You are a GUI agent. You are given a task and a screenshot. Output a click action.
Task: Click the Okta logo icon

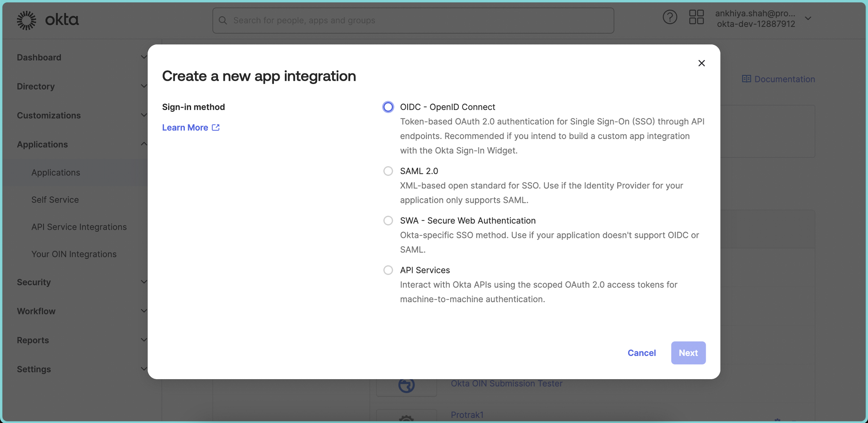pos(26,20)
